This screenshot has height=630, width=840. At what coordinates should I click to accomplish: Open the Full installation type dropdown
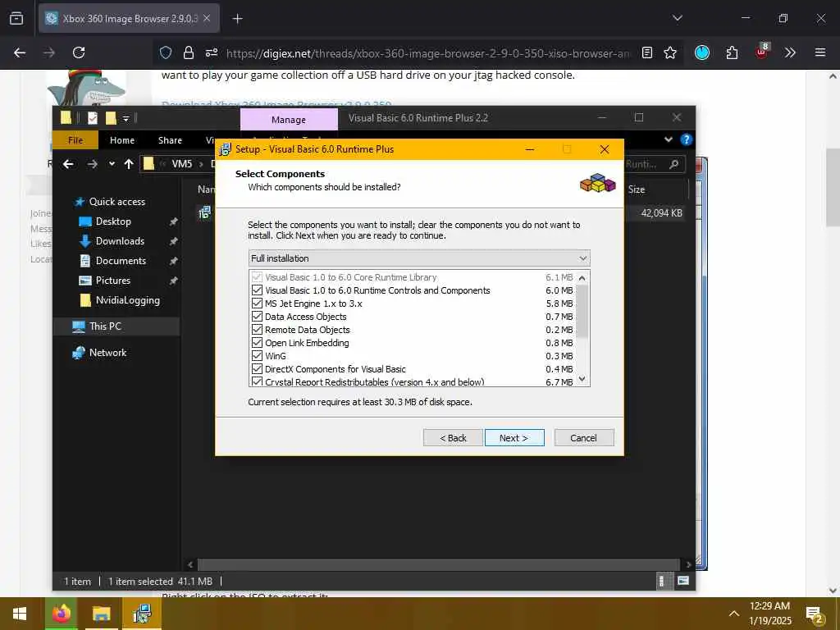coord(419,258)
